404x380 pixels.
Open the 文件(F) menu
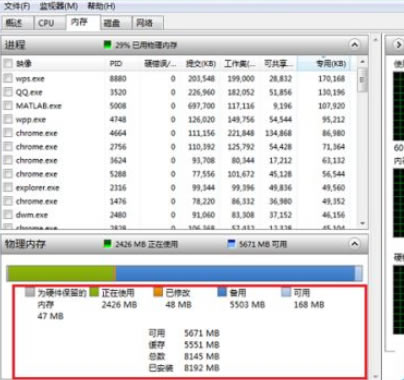pos(17,6)
